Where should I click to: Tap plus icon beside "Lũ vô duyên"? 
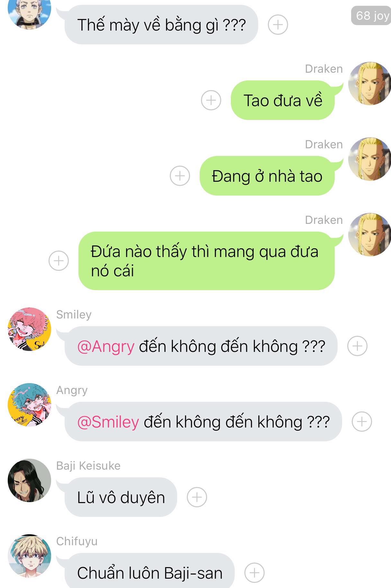click(197, 497)
